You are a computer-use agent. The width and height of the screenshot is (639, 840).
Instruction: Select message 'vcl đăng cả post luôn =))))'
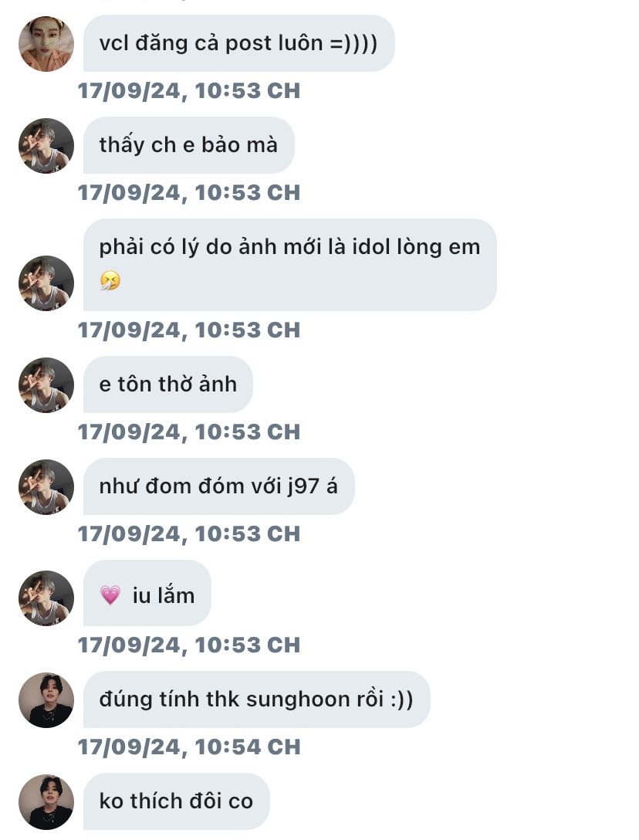(239, 43)
